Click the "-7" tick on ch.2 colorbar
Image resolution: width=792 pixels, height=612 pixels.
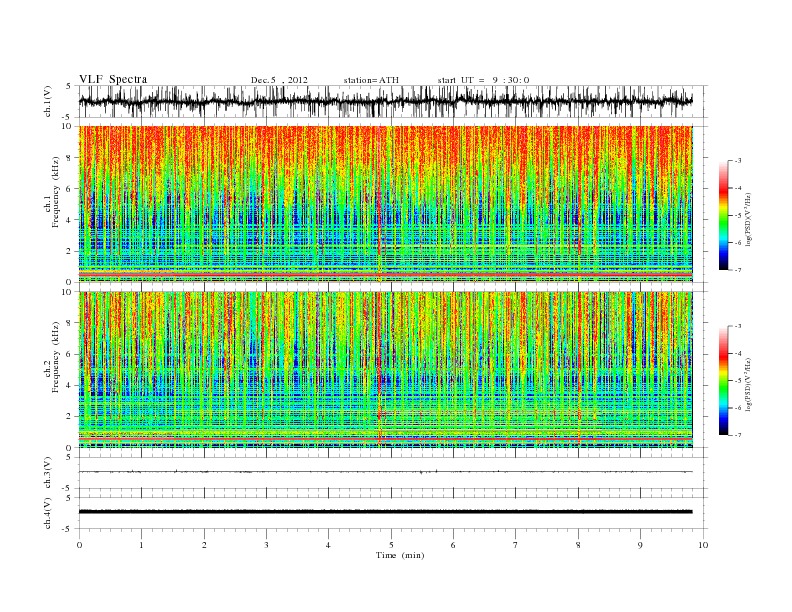[738, 435]
